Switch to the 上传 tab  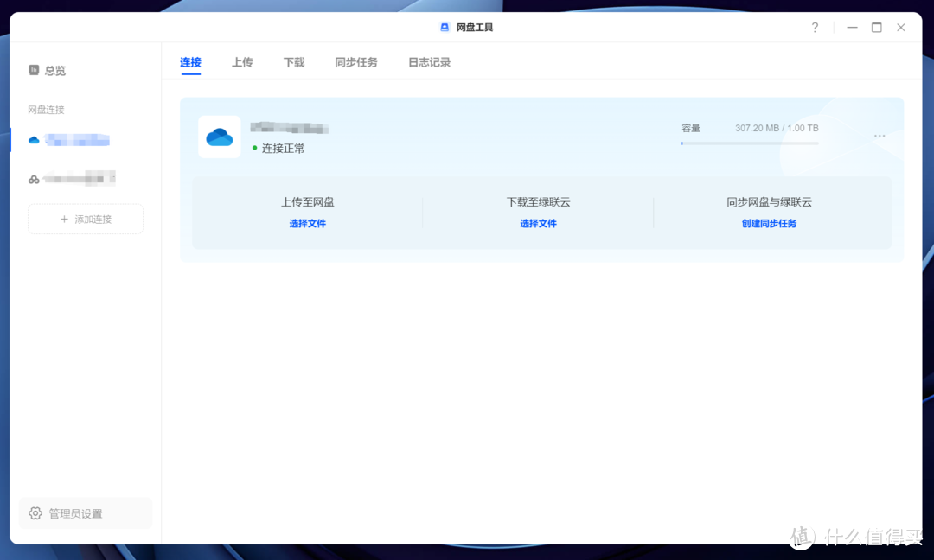(x=242, y=62)
